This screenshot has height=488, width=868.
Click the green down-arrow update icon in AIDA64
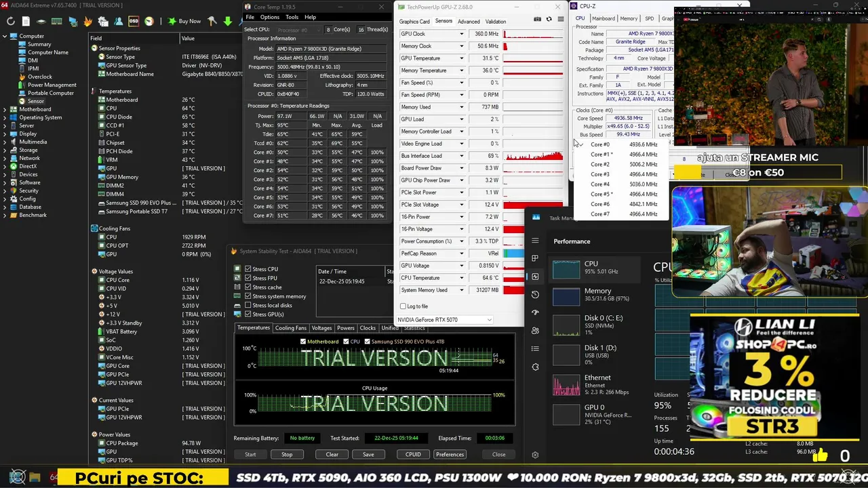click(228, 21)
